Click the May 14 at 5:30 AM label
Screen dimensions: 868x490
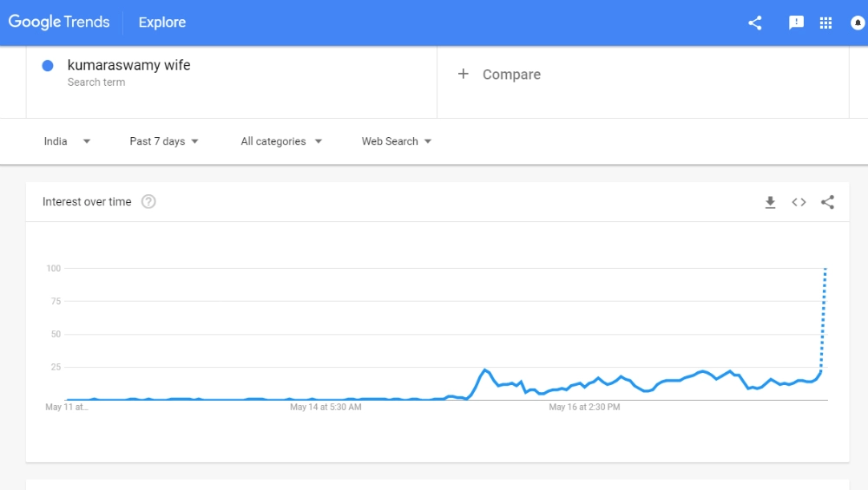tap(325, 407)
